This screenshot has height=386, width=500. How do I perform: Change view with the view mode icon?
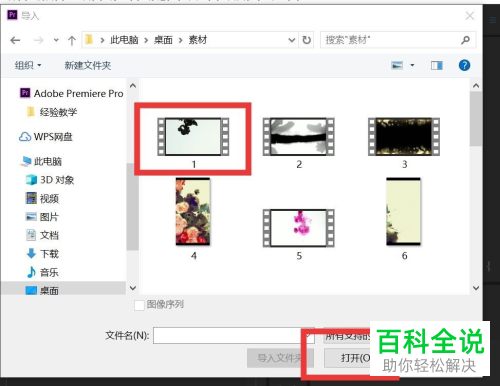[397, 65]
